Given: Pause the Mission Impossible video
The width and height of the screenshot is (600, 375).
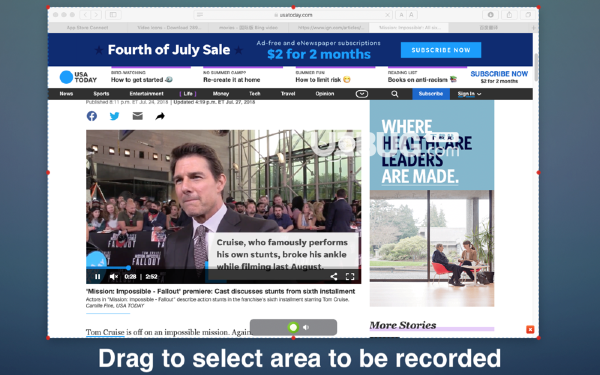Looking at the screenshot, I should pyautogui.click(x=98, y=276).
